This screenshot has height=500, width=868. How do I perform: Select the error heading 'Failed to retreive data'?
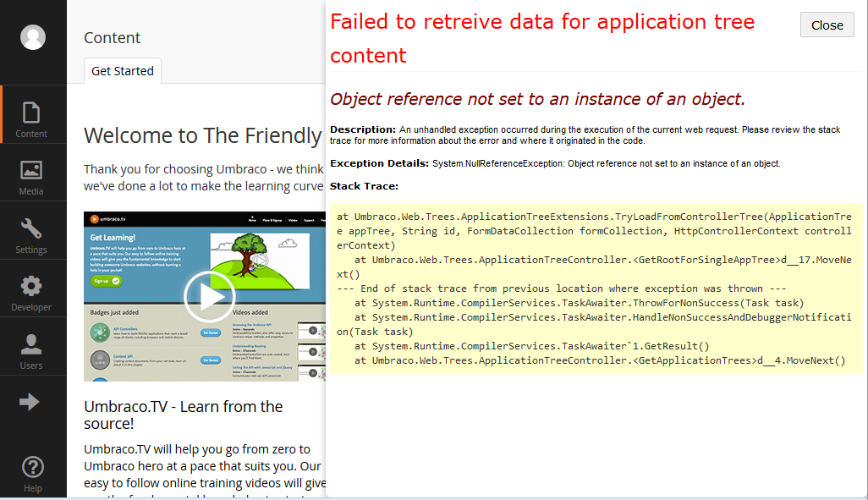coord(542,38)
